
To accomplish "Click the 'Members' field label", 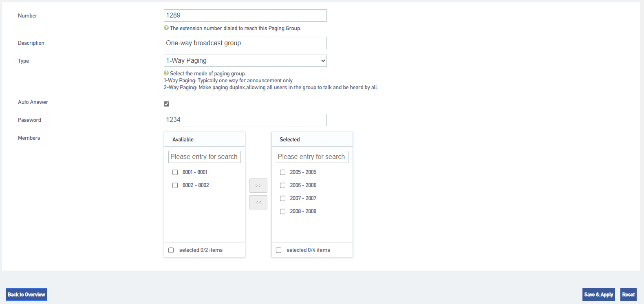I will click(x=29, y=138).
